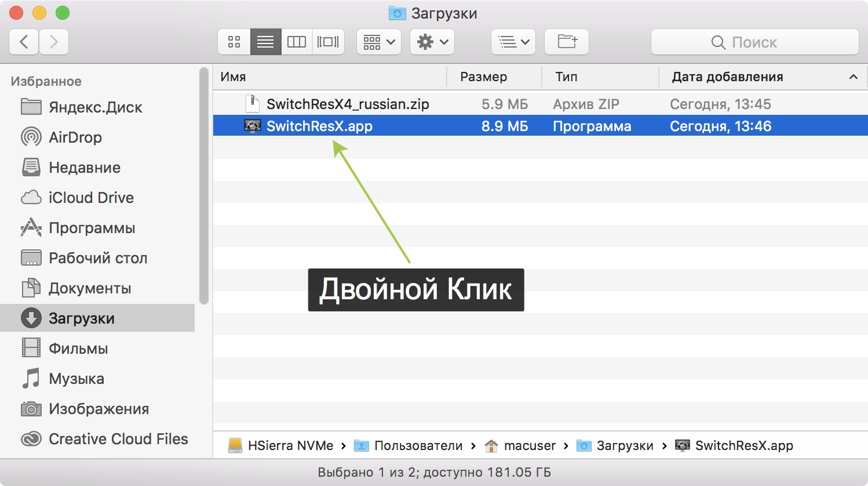Click the Загрузки download arrow icon
The height and width of the screenshot is (486, 868).
[x=31, y=318]
